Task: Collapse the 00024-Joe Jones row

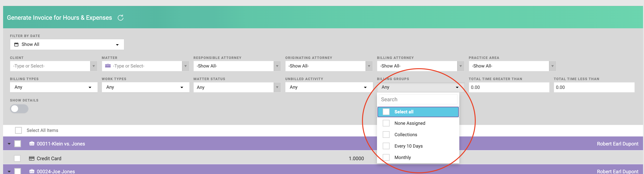Action: [x=9, y=171]
